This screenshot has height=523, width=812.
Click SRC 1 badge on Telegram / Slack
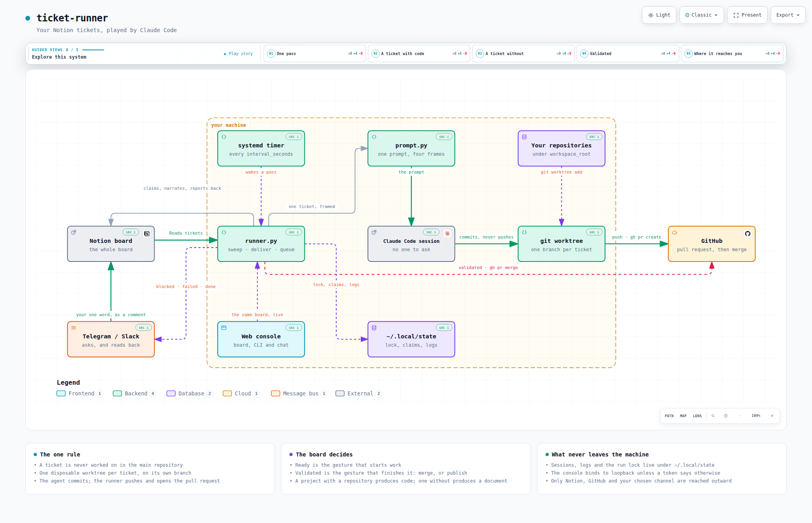[x=144, y=328]
